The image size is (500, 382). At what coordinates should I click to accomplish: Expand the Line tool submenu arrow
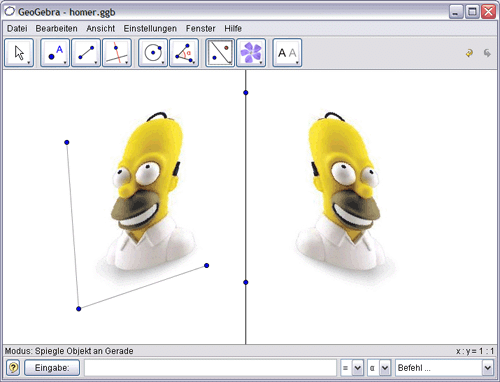96,62
